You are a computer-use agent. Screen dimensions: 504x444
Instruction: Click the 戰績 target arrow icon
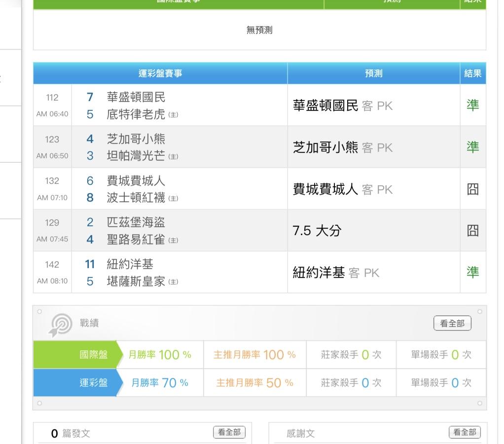(61, 325)
